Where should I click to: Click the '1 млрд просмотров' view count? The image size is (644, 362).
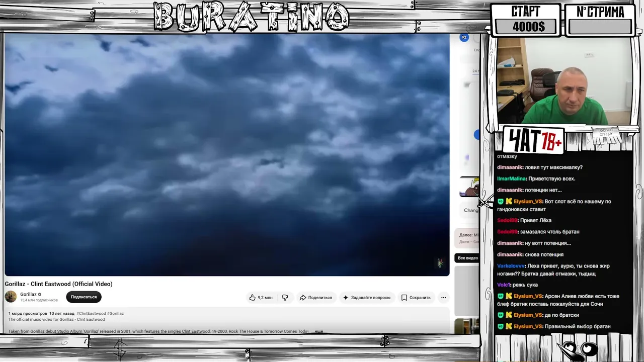point(28,313)
